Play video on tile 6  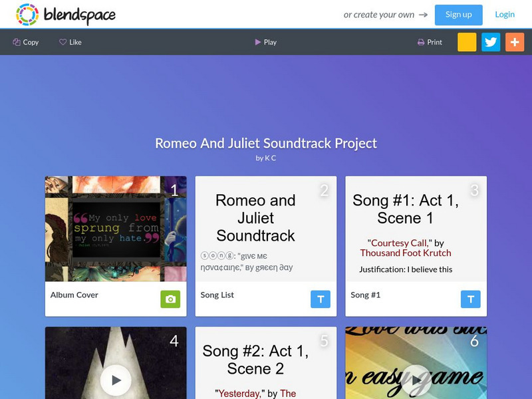[416, 380]
